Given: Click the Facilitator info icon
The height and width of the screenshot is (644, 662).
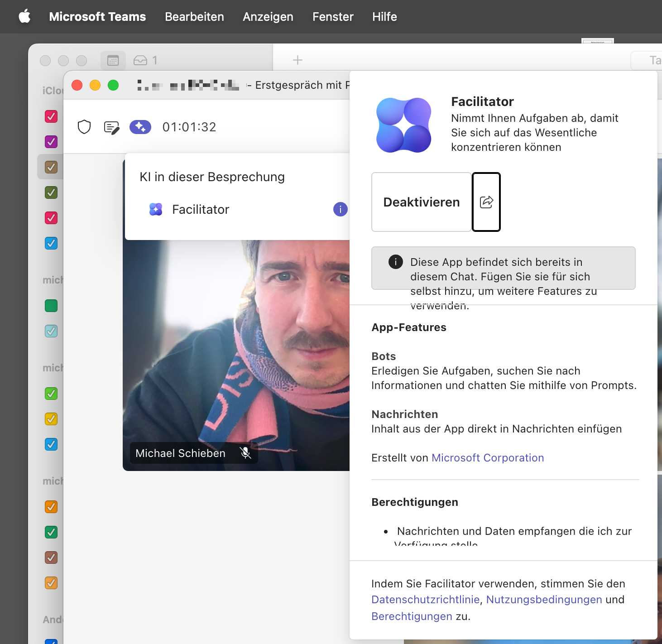Looking at the screenshot, I should coord(340,209).
